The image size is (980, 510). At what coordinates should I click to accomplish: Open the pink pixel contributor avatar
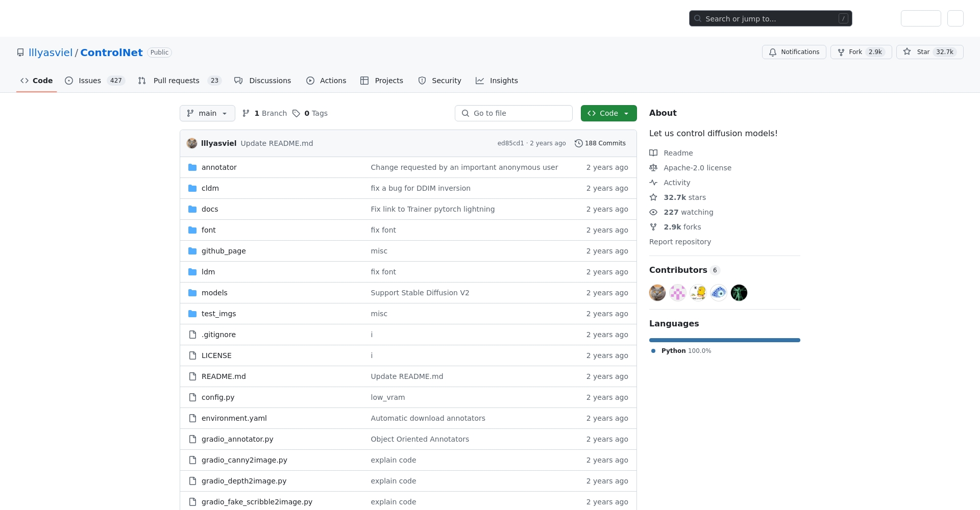(x=678, y=293)
